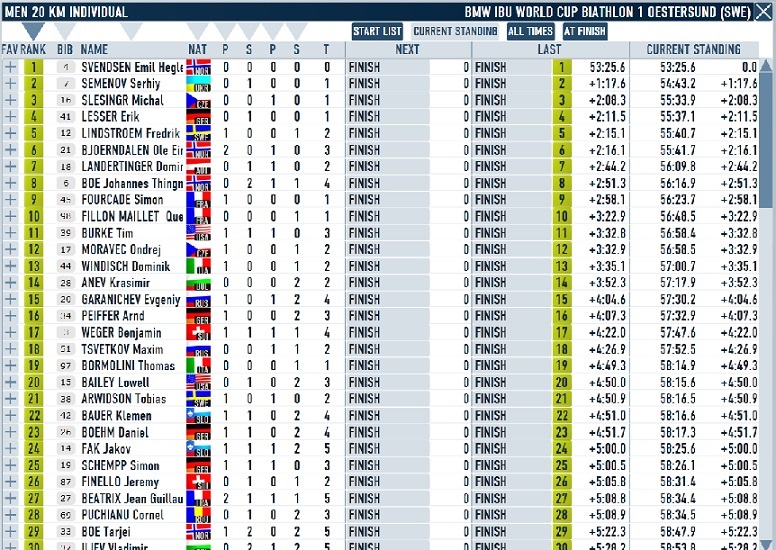This screenshot has height=550, width=776.
Task: Add FAK Jakov to favorites
Action: tap(10, 449)
